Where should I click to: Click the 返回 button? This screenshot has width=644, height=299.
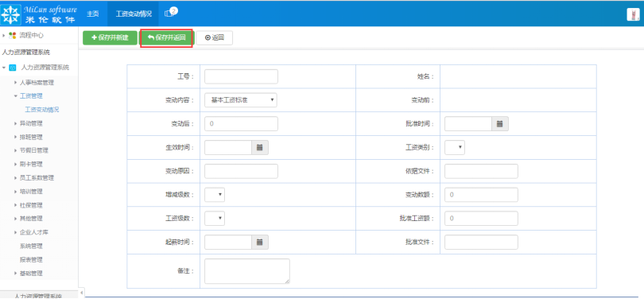[x=215, y=38]
